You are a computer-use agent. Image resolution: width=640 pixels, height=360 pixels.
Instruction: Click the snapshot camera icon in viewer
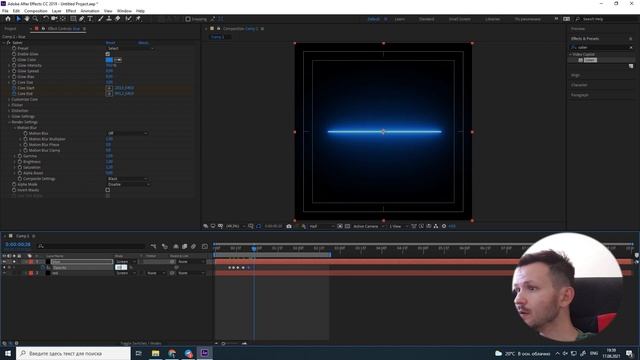tap(289, 226)
